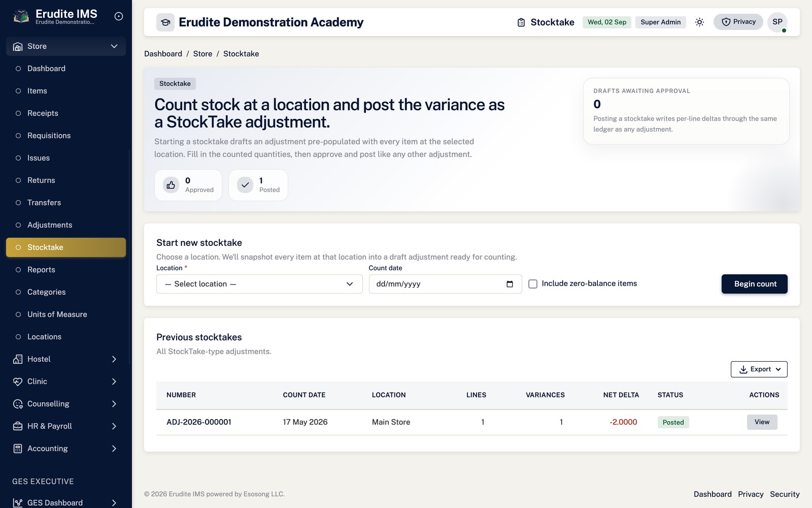Click the Posted status badge in table

[673, 422]
